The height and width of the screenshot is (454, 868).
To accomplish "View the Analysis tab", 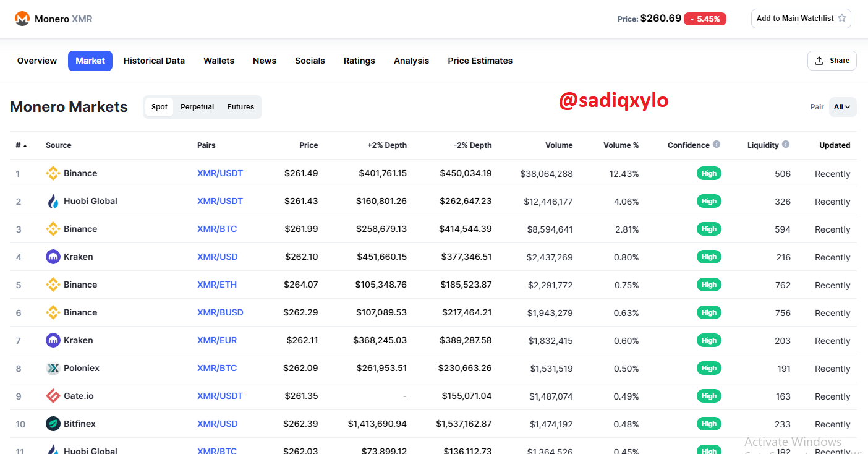I will (411, 61).
